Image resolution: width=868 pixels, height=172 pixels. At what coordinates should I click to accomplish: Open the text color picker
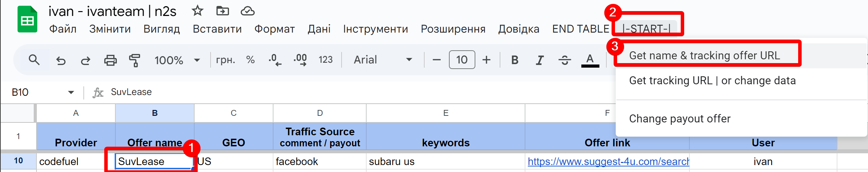tap(590, 60)
